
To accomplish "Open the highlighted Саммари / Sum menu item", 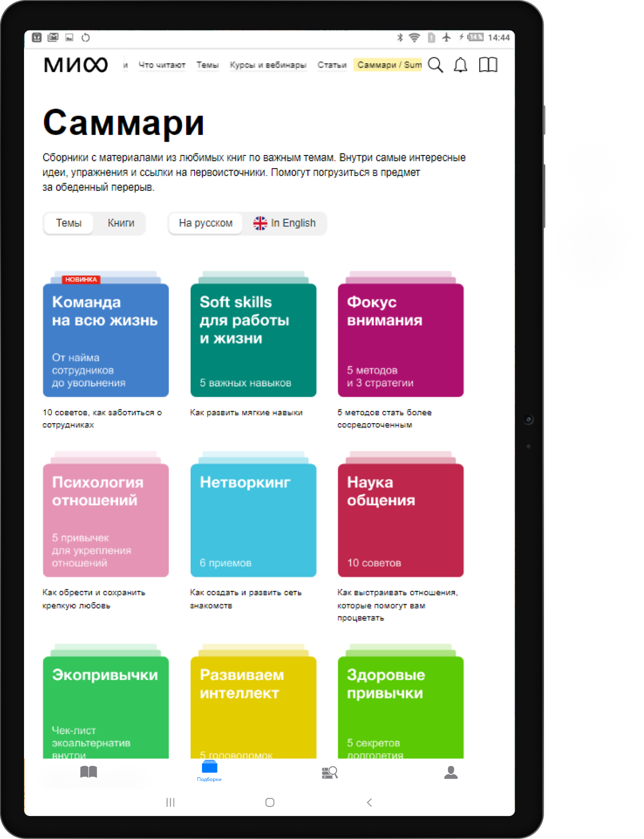I will coord(388,65).
